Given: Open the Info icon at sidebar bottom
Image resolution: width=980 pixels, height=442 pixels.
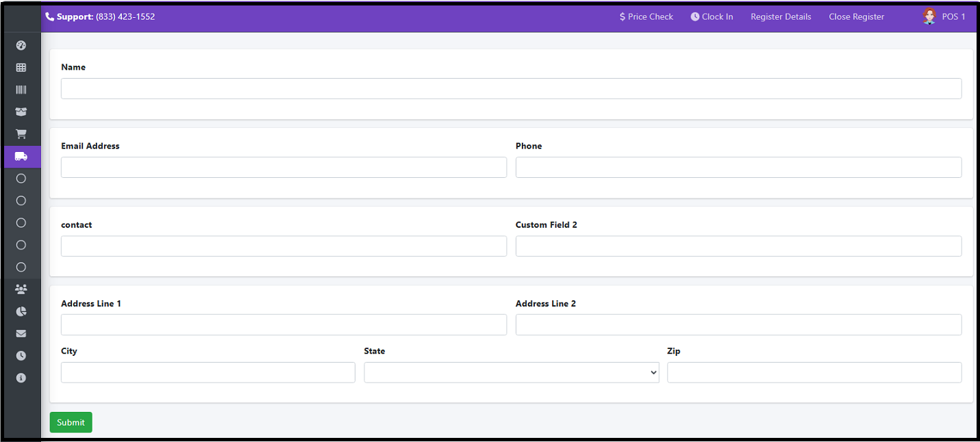Looking at the screenshot, I should pyautogui.click(x=21, y=377).
